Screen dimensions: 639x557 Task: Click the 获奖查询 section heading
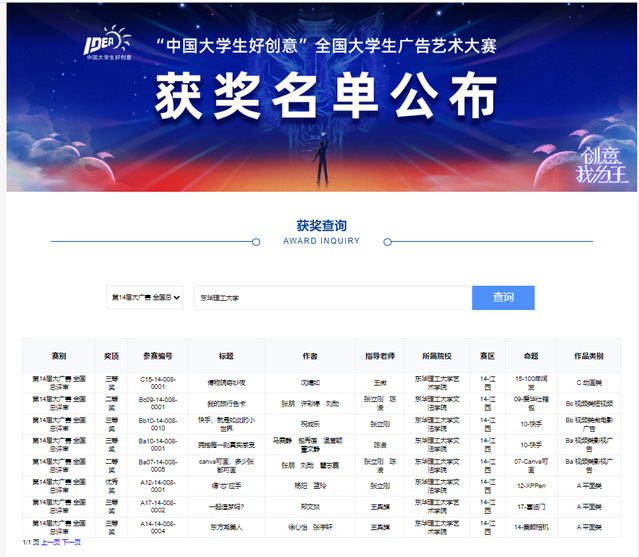[321, 227]
